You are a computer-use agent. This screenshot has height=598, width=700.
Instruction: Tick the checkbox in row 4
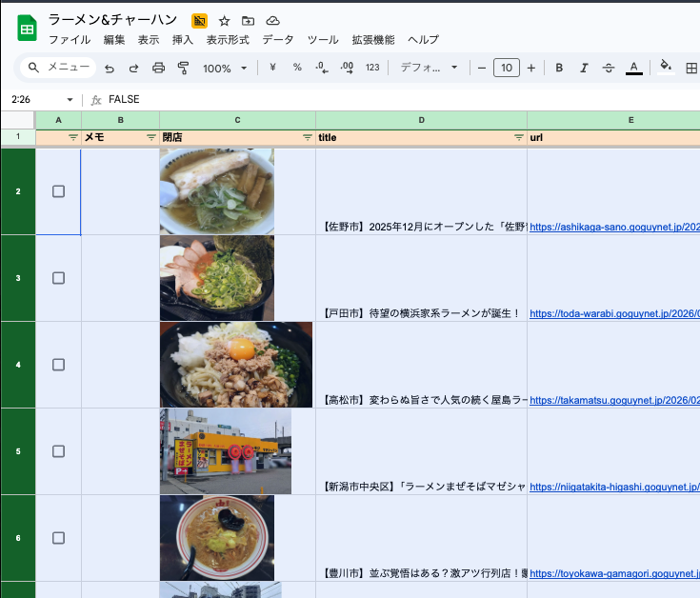pos(58,365)
